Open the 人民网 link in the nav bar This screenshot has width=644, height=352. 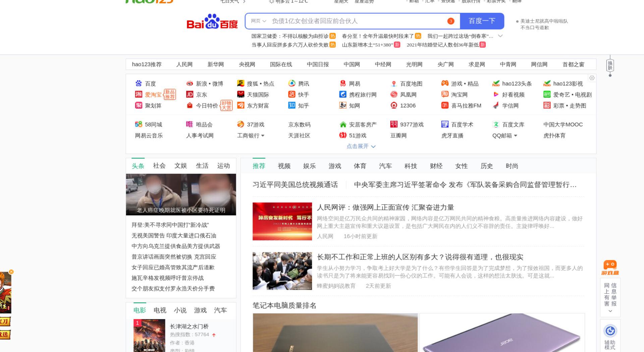click(184, 64)
